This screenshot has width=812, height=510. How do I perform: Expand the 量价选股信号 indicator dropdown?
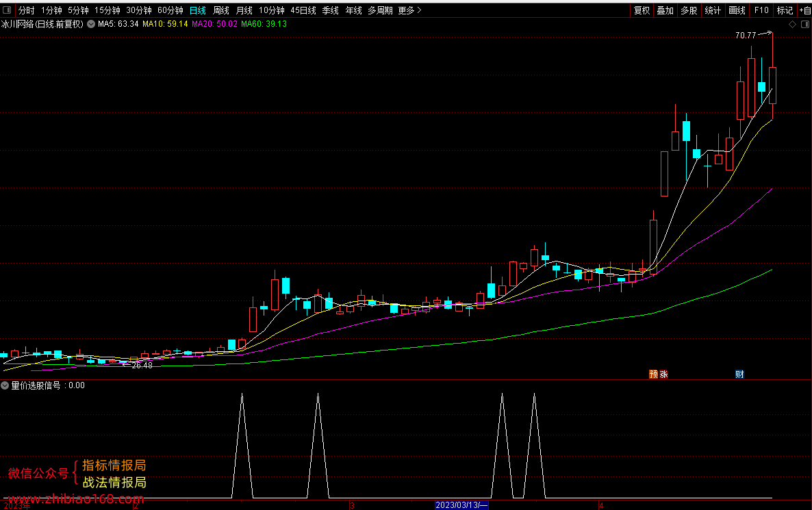click(5, 385)
